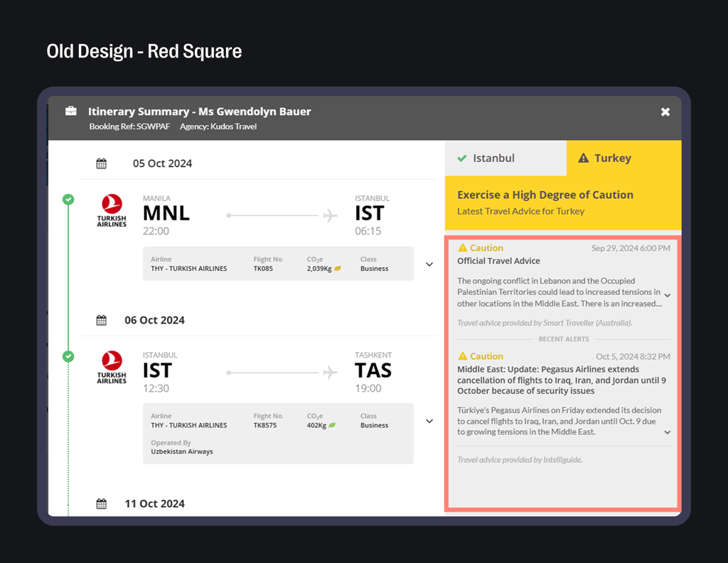Viewport: 728px width, 563px height.
Task: Expand the Pegasus Airlines alert text
Action: 668,432
